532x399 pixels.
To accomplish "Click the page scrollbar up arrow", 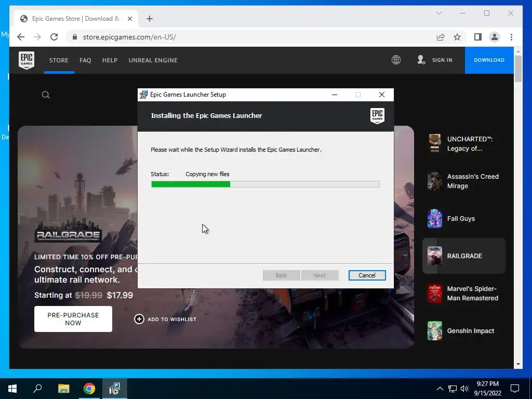I will click(x=518, y=51).
